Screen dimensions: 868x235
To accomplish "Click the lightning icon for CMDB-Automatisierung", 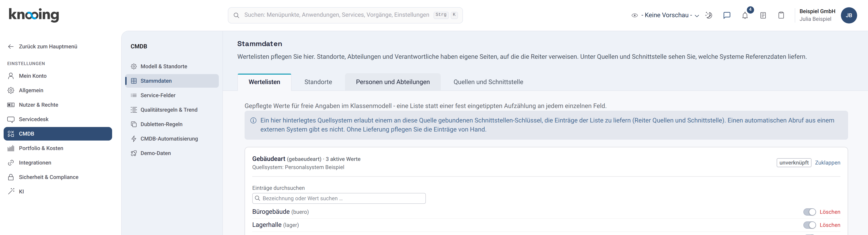I will (134, 139).
